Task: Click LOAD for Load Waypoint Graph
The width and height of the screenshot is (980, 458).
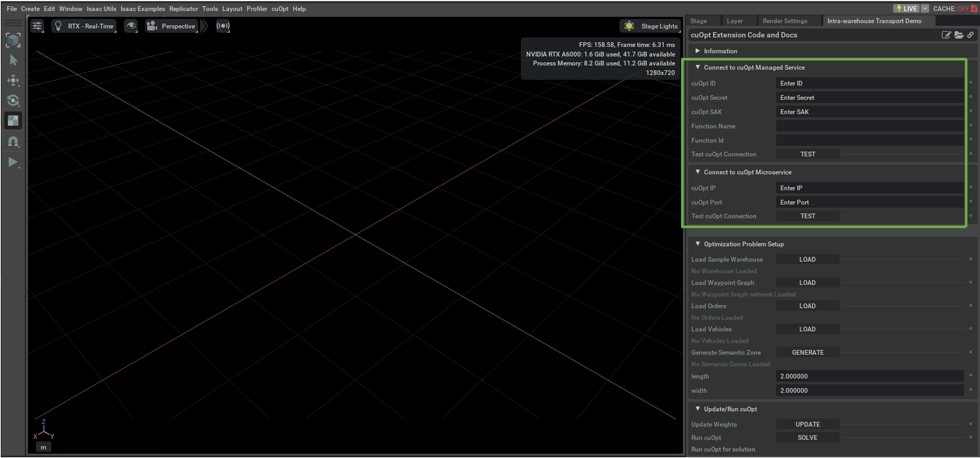Action: [807, 282]
